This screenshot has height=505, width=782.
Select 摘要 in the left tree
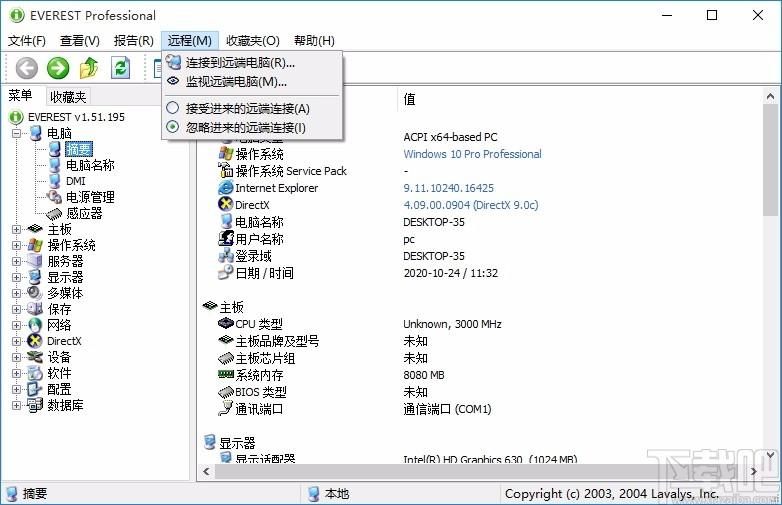(x=79, y=149)
